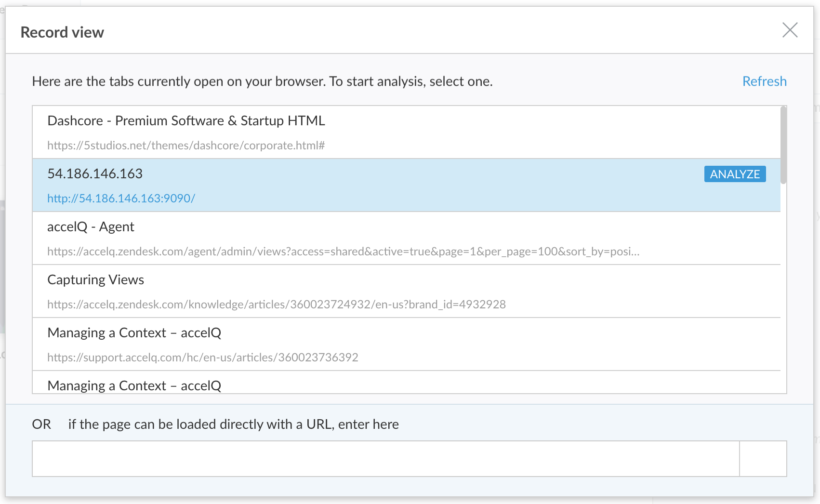Select the 54.186.146.163 tab title
820x504 pixels.
[95, 173]
